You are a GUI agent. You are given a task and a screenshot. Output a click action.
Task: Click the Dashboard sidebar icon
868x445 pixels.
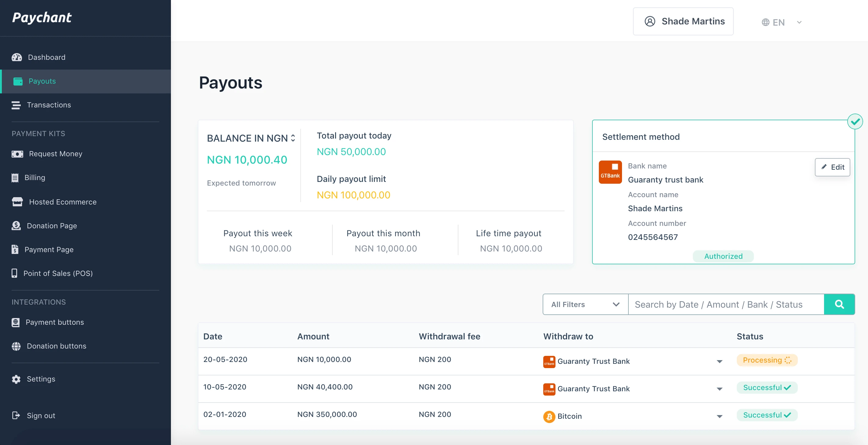(17, 57)
